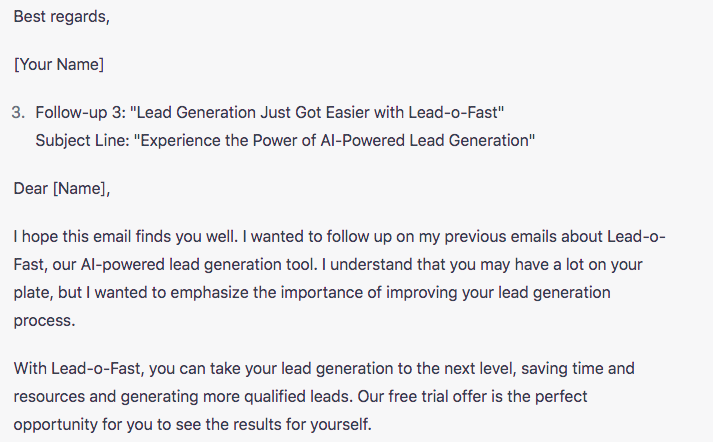This screenshot has width=713, height=442.
Task: Click the "[Your Name]" signature placeholder
Action: (59, 65)
